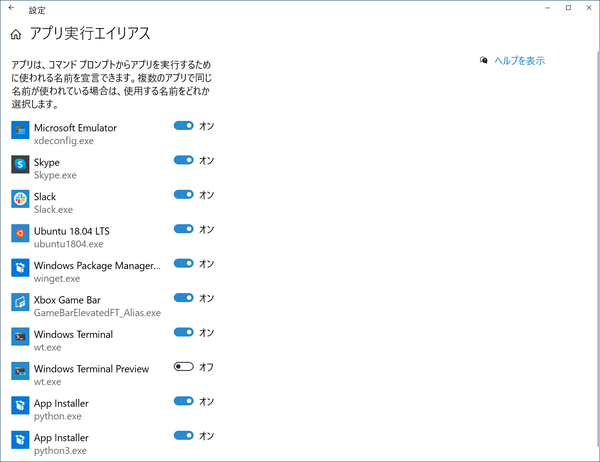
Task: Turn off Windows Terminal wt.exe alias
Action: point(184,333)
